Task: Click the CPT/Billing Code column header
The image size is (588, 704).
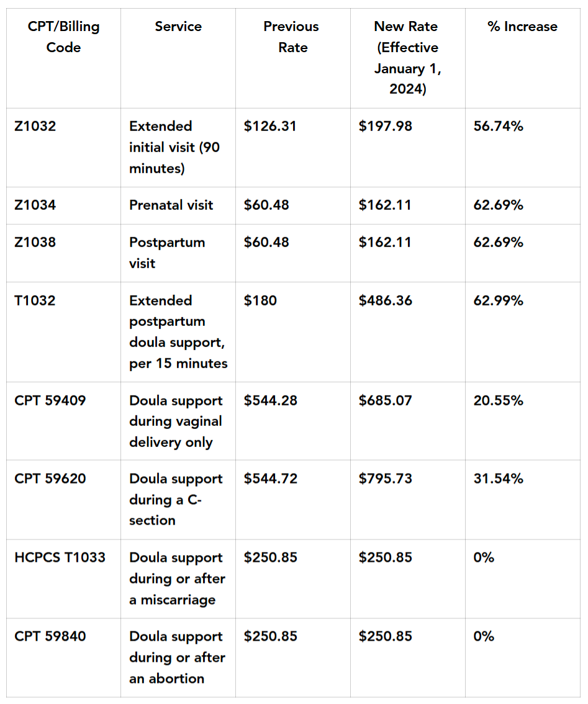Action: click(63, 37)
